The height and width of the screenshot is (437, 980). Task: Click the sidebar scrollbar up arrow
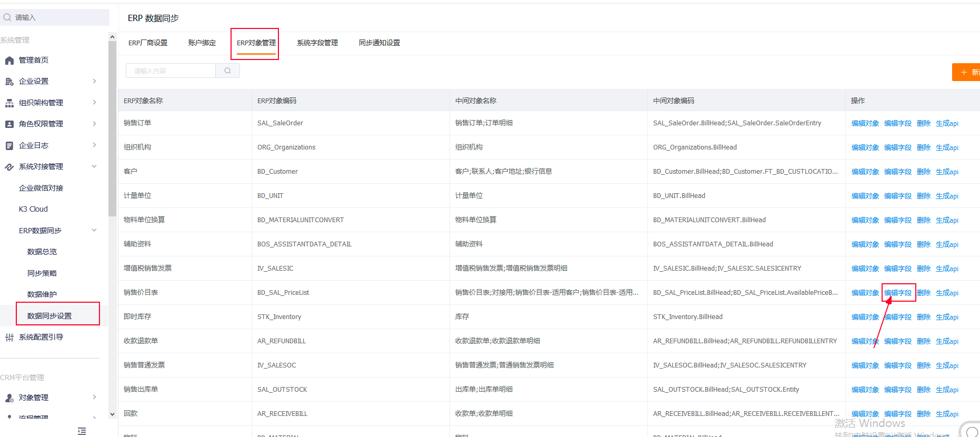pyautogui.click(x=112, y=37)
